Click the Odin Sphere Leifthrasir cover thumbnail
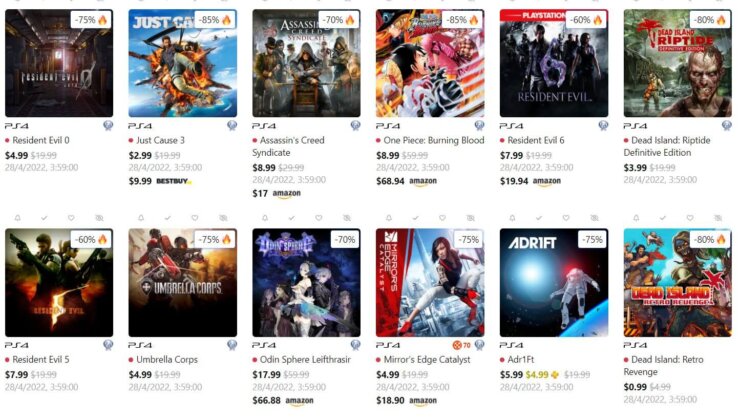 tap(306, 283)
